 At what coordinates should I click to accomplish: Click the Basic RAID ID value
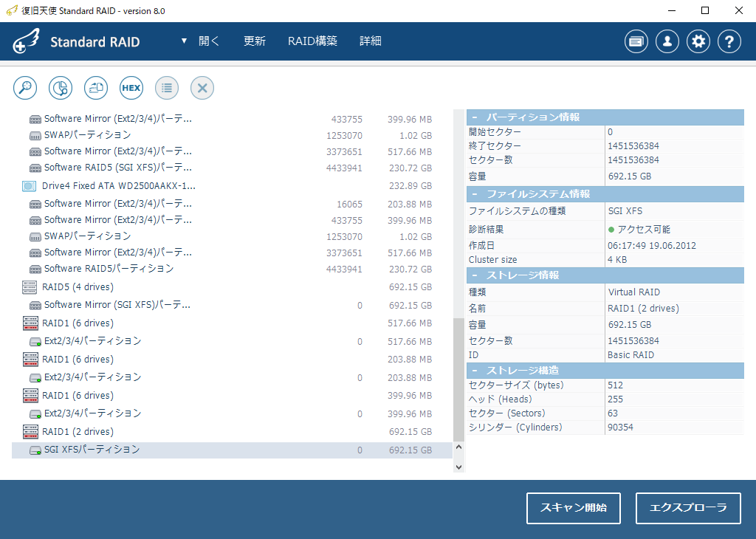[x=630, y=355]
